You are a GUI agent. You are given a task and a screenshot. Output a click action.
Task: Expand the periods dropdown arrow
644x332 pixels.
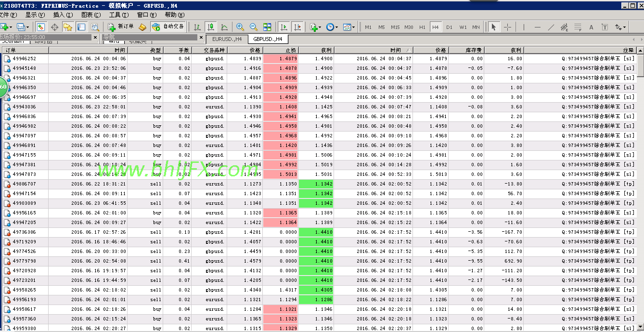tap(336, 27)
